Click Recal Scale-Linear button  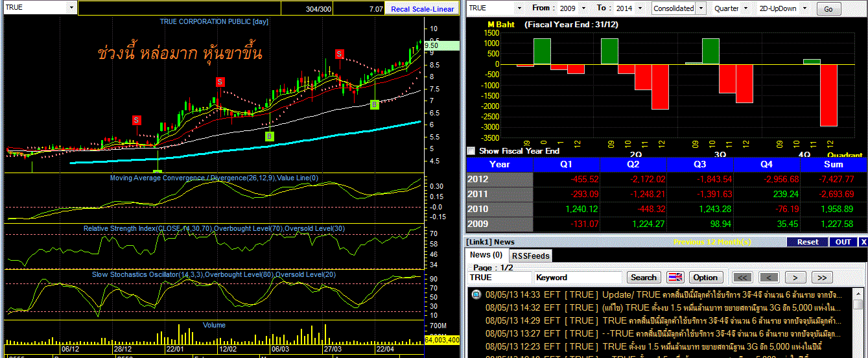[x=422, y=9]
